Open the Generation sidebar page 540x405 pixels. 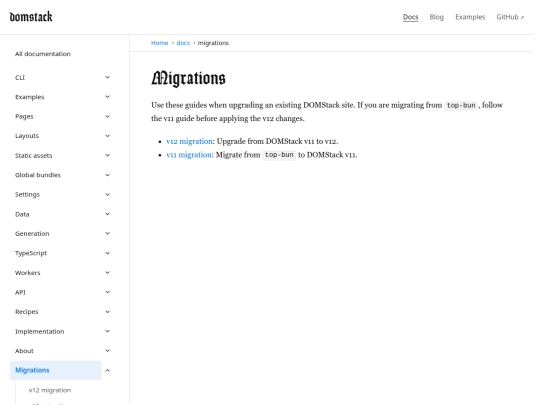click(32, 233)
